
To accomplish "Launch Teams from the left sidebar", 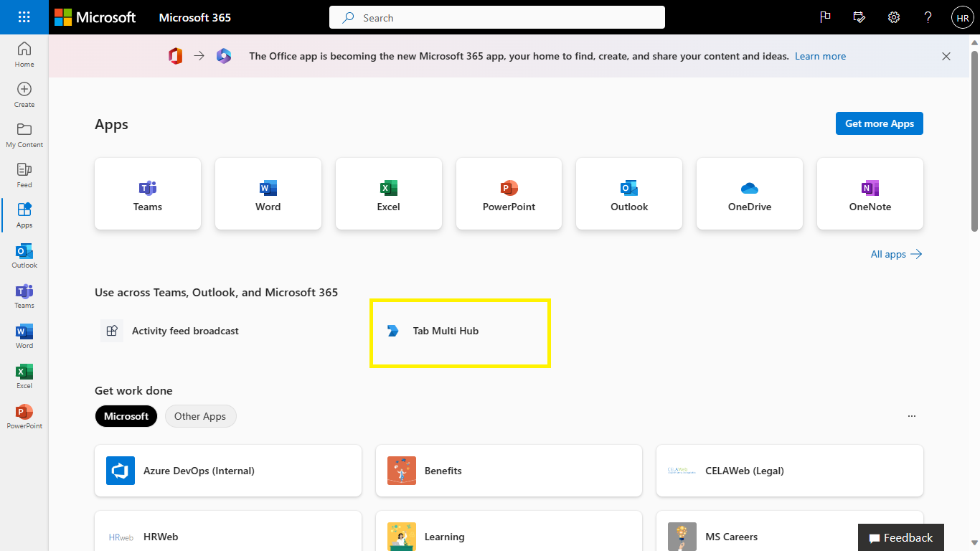I will 24,296.
